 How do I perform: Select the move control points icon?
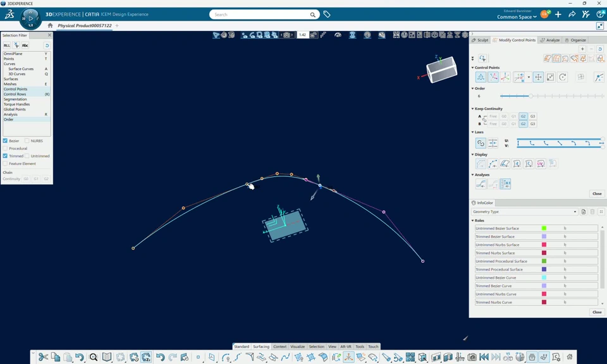coord(538,77)
